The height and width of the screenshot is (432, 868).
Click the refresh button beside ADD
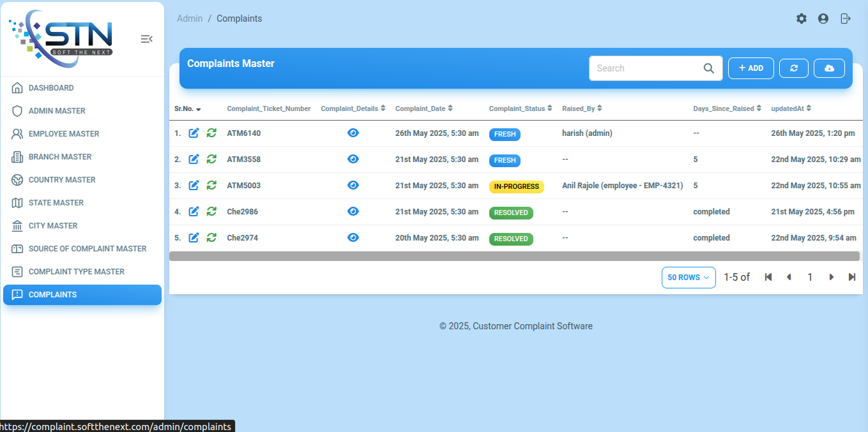[x=794, y=68]
